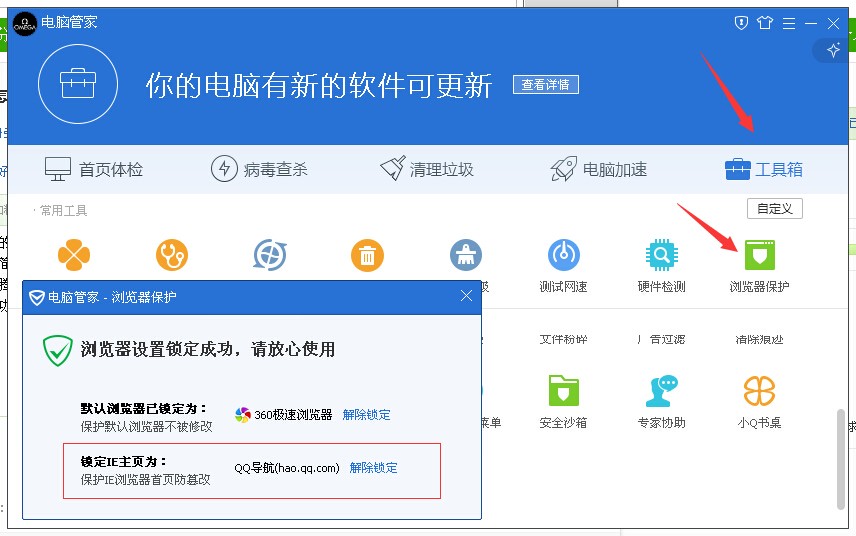Click the 保护默认浏览器不被修改 description text
The image size is (856, 536).
[x=146, y=427]
